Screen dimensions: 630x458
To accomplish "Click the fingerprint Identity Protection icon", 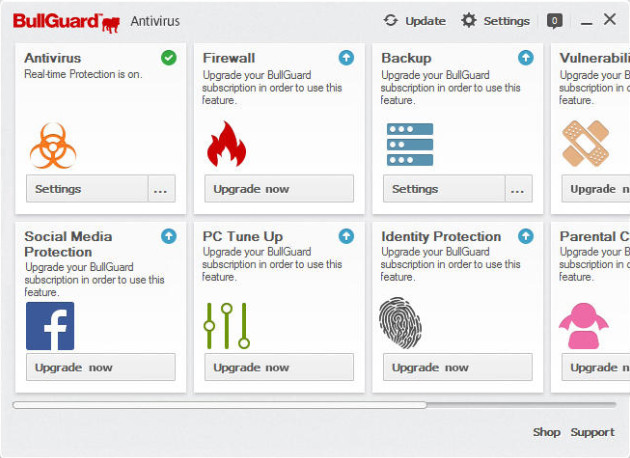I will tap(400, 323).
